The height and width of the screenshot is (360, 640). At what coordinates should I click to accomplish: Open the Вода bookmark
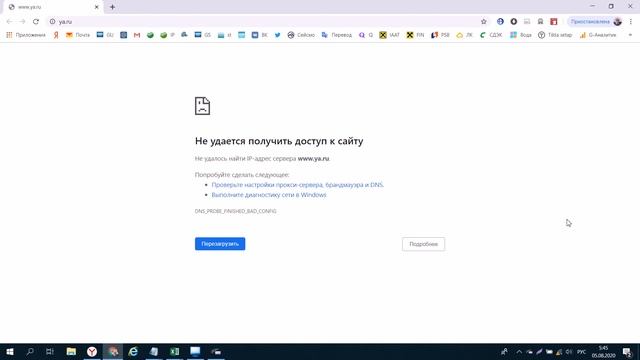coord(521,35)
